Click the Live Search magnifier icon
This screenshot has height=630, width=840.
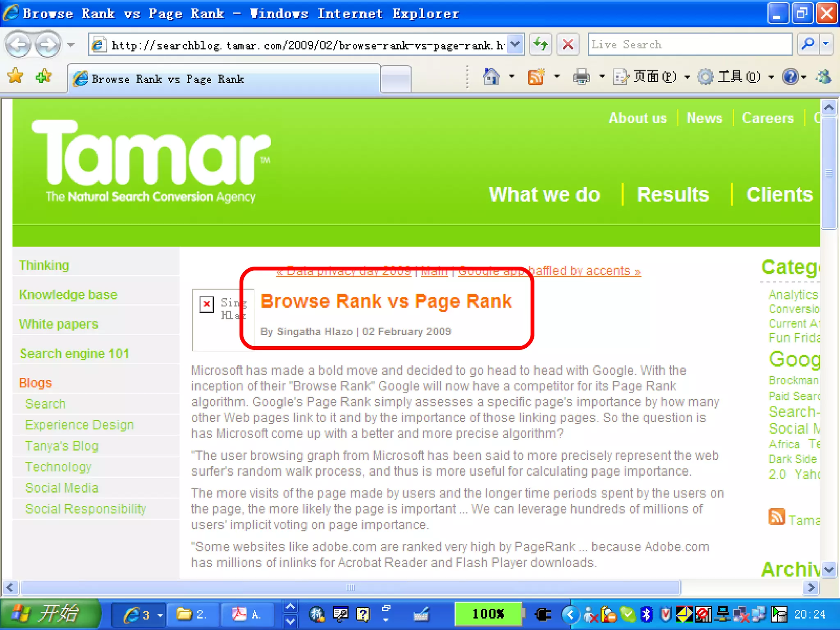coord(808,44)
